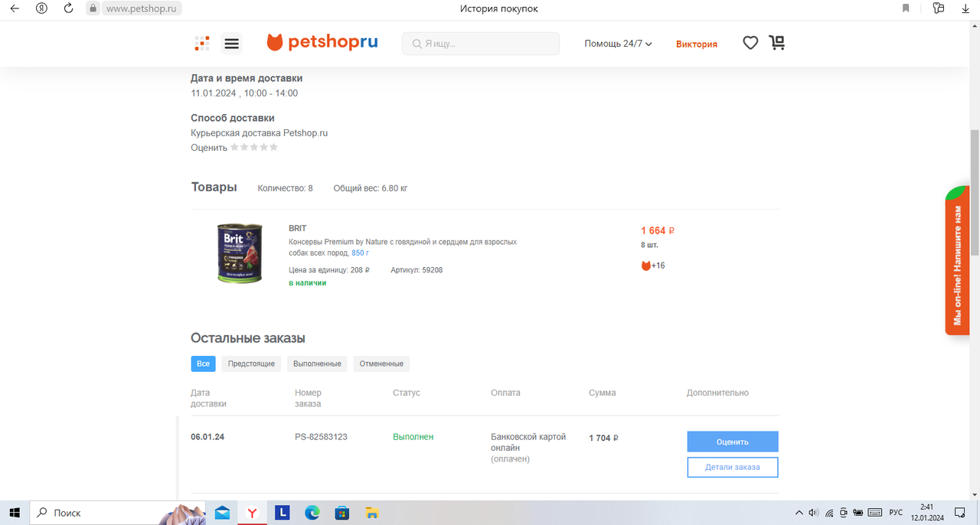980x525 pixels.
Task: Select the Предстоящие orders filter
Action: [x=251, y=364]
